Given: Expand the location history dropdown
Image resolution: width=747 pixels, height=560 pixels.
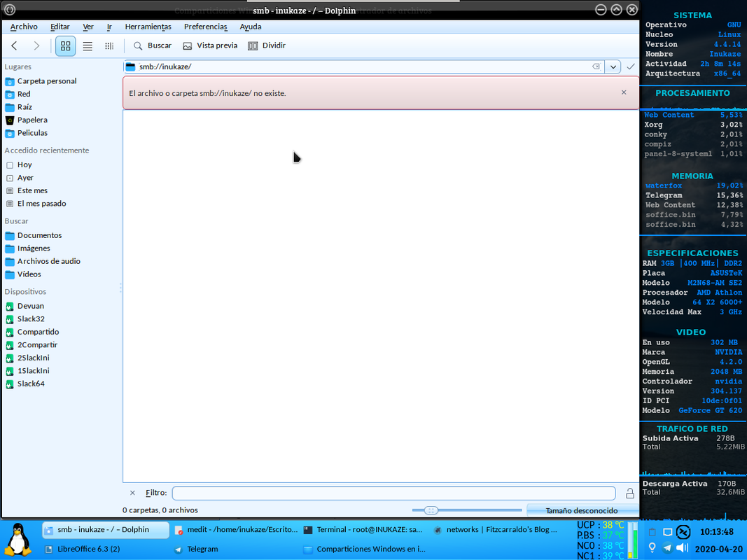Looking at the screenshot, I should click(613, 66).
